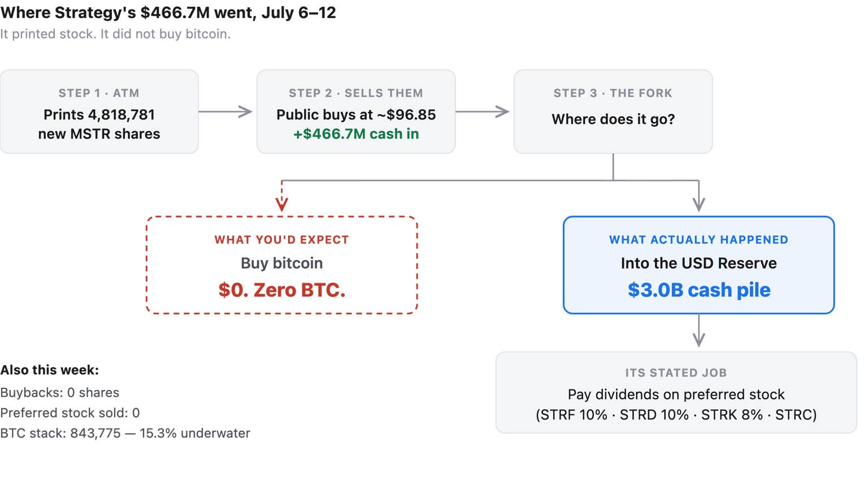Click the arrow between Step 2 and Step 3
The height and width of the screenshot is (485, 868).
click(483, 111)
